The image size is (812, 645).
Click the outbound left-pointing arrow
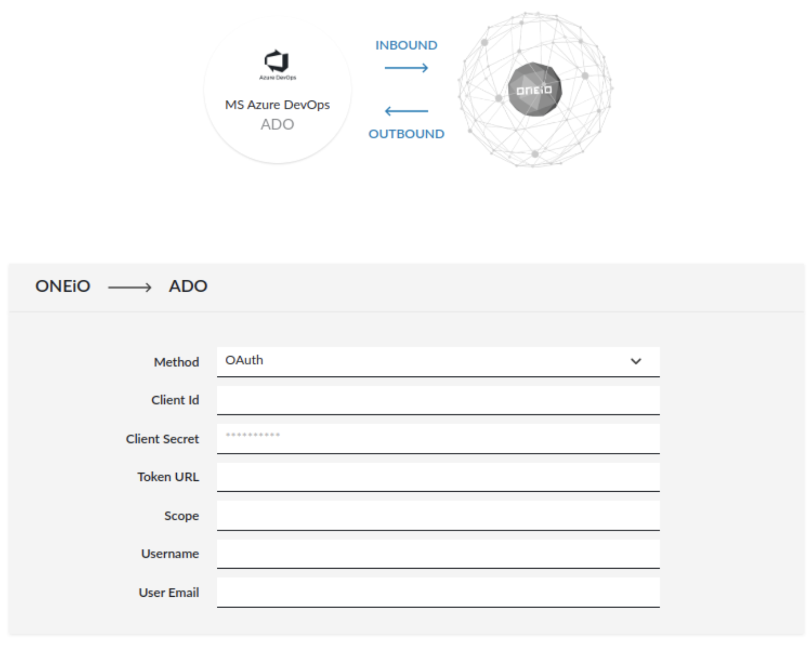point(406,111)
